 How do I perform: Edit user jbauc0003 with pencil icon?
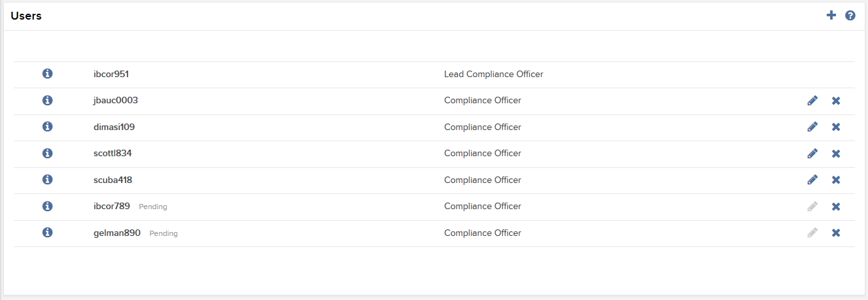click(812, 101)
